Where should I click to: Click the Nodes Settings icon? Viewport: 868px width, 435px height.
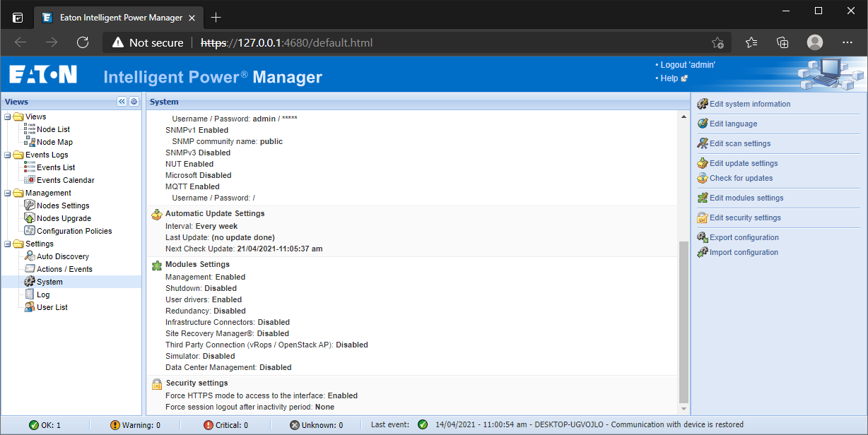point(30,205)
